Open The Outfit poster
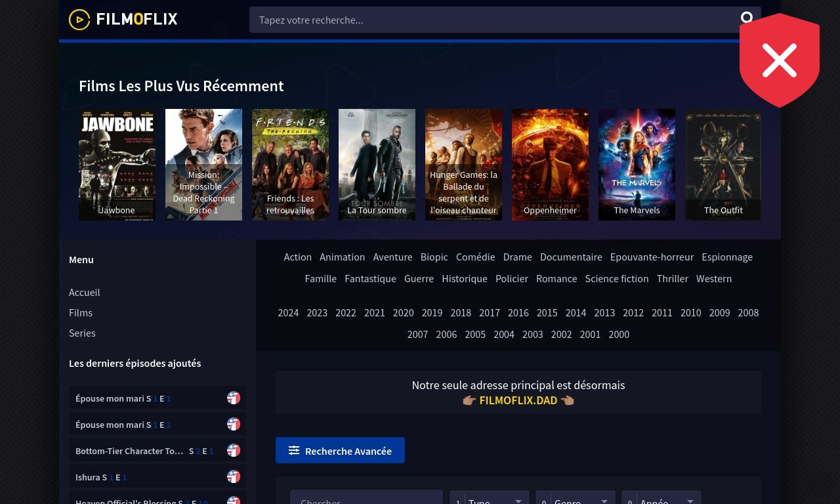The height and width of the screenshot is (504, 840). 723,165
